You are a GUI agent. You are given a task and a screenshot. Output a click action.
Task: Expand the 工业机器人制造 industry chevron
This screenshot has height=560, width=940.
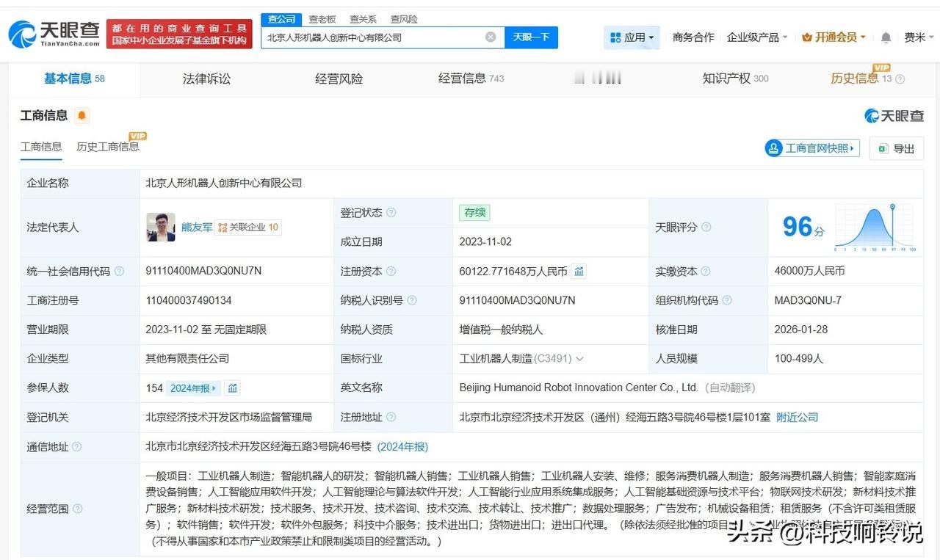tap(579, 359)
